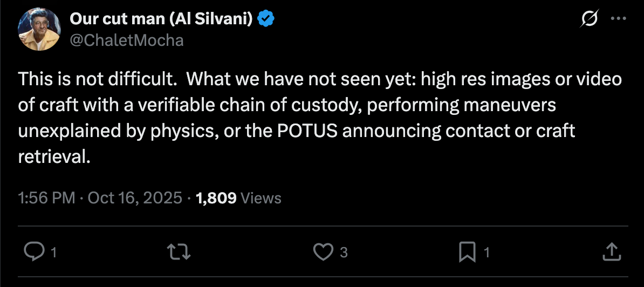Viewport: 644px width, 287px height.
Task: Open the share icon menu
Action: pos(610,251)
